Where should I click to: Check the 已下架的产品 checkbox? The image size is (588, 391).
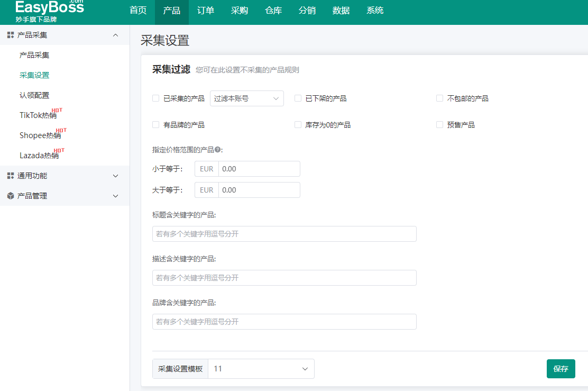[x=298, y=98]
